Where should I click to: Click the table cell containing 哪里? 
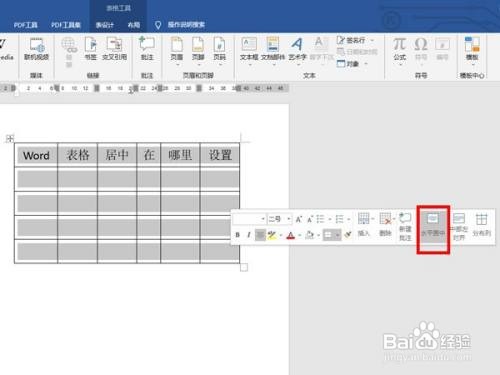(x=180, y=155)
